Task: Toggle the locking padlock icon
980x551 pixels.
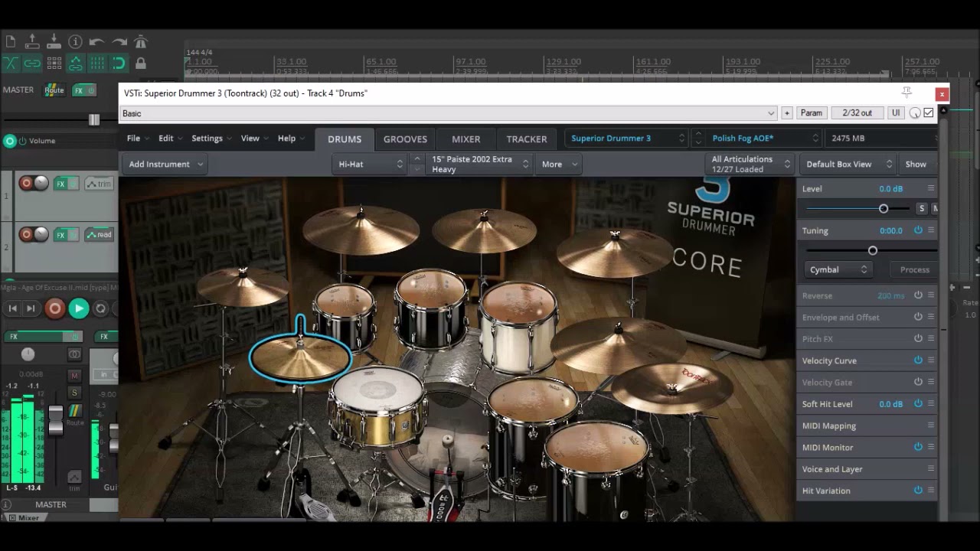Action: click(140, 64)
